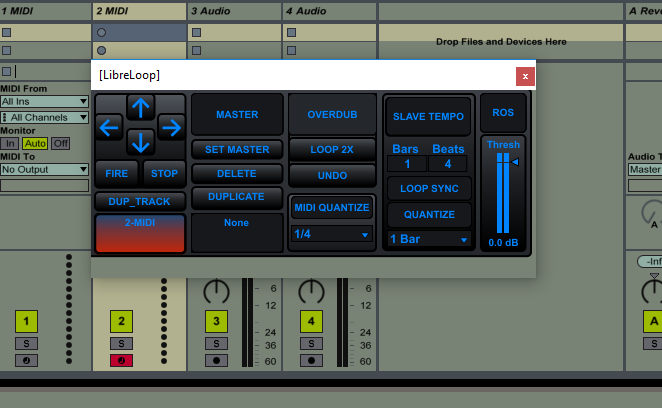Click the Thresh level slider
662x408 pixels.
click(504, 195)
